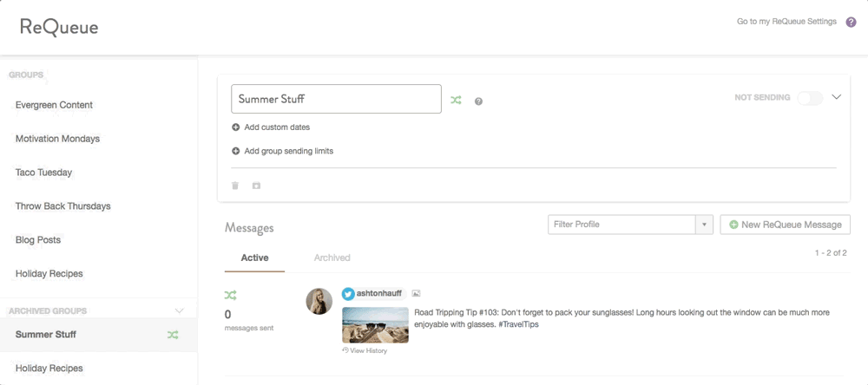The image size is (868, 385).
Task: Click the 1 - 2 of 2 pagination text
Action: [x=831, y=253]
